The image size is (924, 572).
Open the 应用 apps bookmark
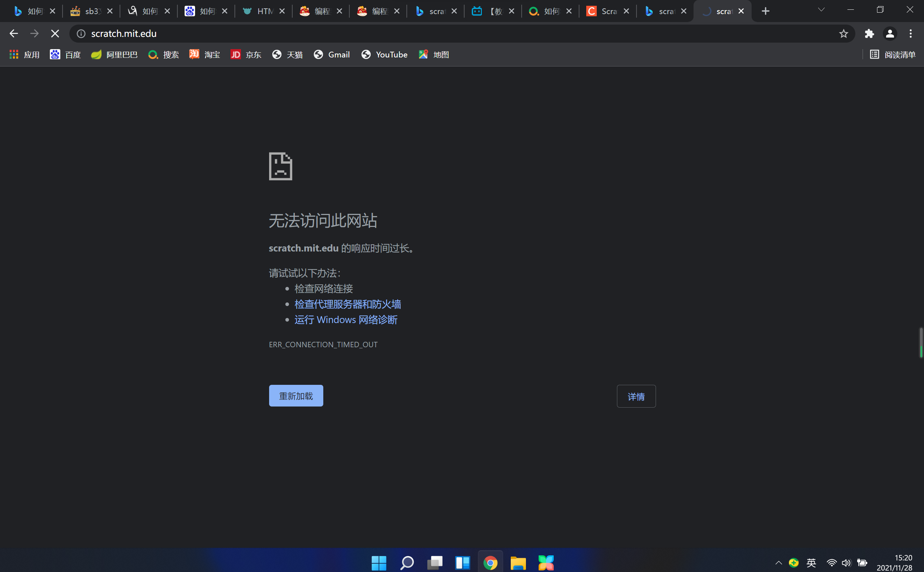(x=24, y=55)
